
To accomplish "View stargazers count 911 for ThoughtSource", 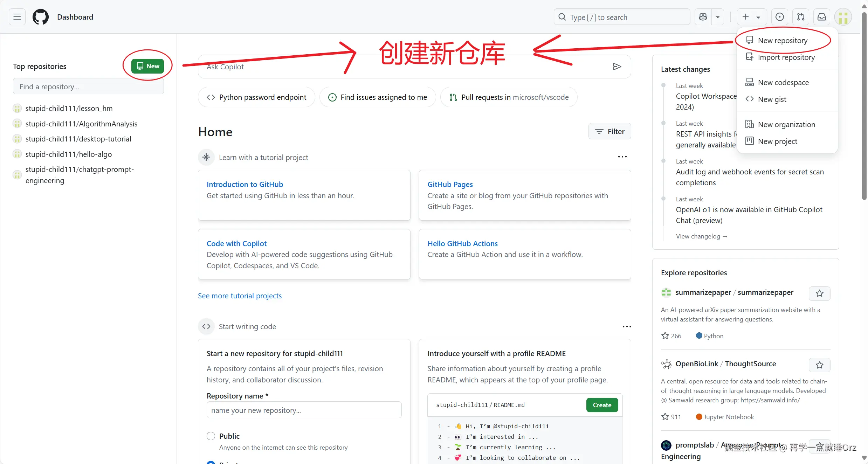I will tap(671, 417).
